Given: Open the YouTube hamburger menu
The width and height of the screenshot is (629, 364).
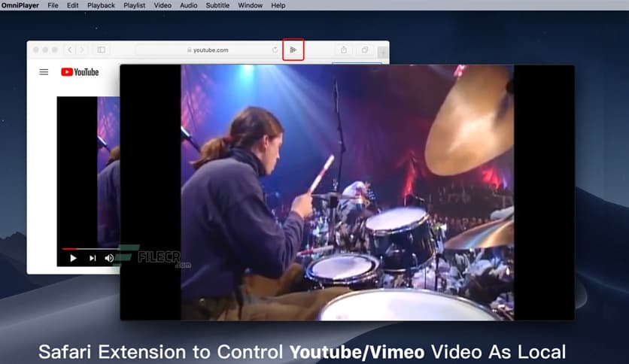Looking at the screenshot, I should [44, 72].
